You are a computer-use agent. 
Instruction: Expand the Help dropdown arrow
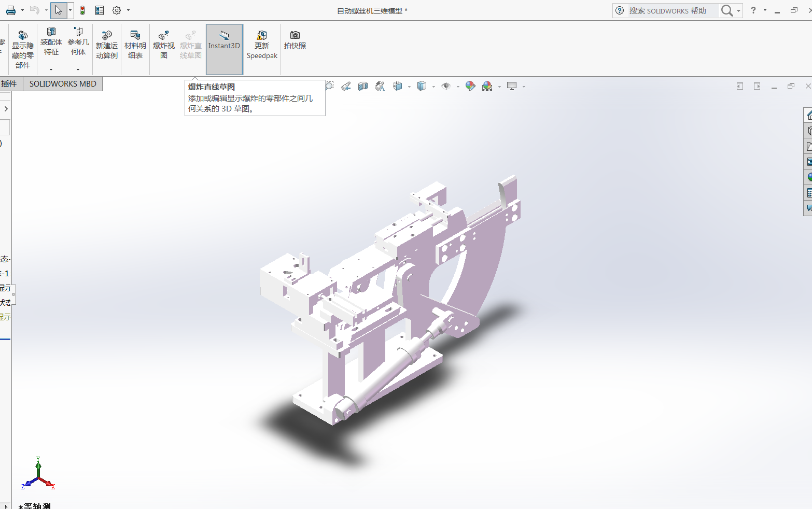pyautogui.click(x=765, y=10)
